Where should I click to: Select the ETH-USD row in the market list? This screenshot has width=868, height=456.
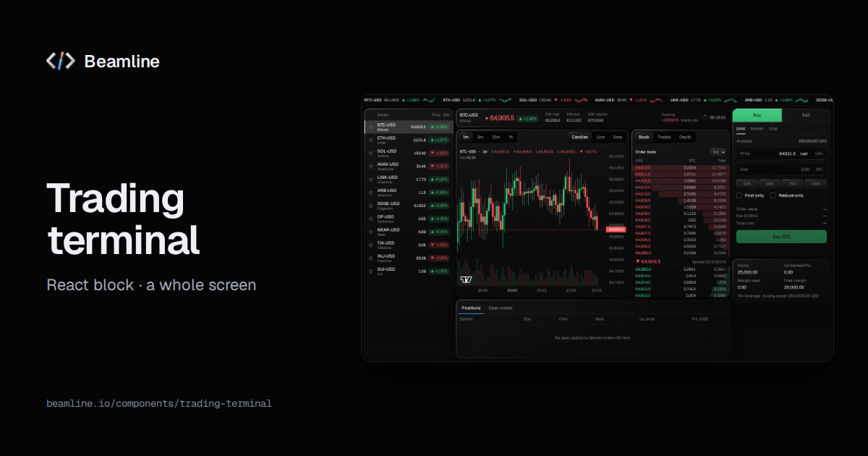409,140
